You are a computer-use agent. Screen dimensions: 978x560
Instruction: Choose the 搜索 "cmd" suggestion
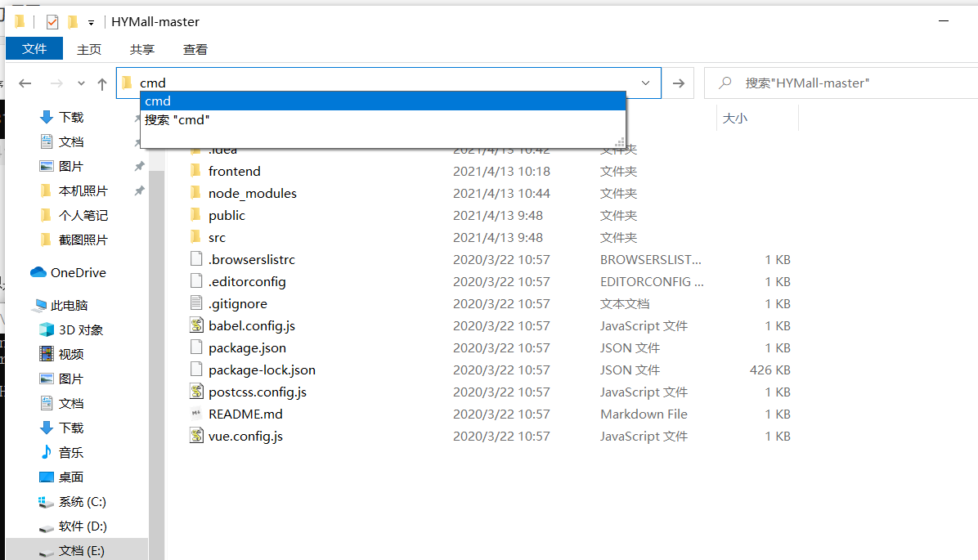click(383, 119)
